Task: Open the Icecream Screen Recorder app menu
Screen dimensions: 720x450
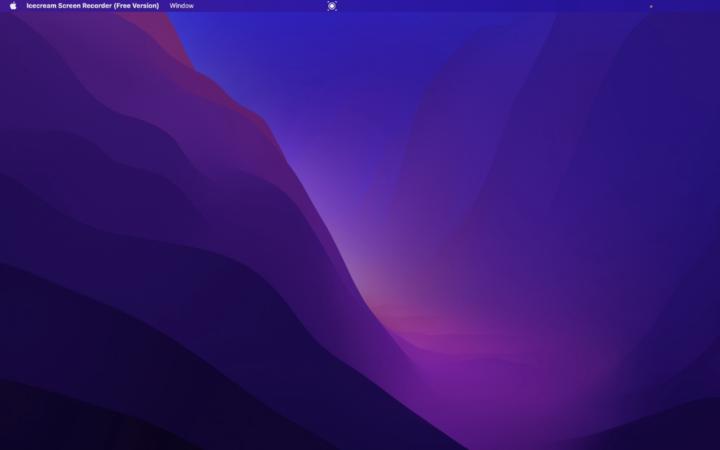Action: [92, 6]
